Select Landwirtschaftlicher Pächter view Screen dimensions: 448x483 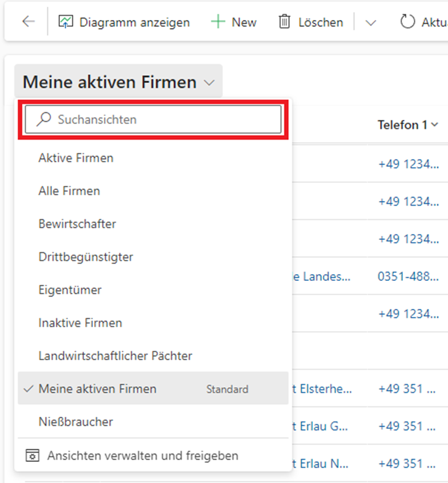115,356
